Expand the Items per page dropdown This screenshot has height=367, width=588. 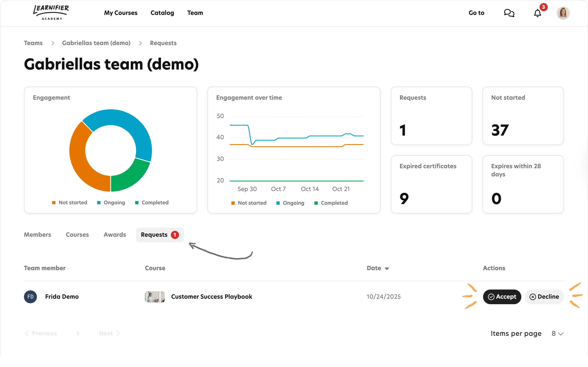pyautogui.click(x=557, y=334)
